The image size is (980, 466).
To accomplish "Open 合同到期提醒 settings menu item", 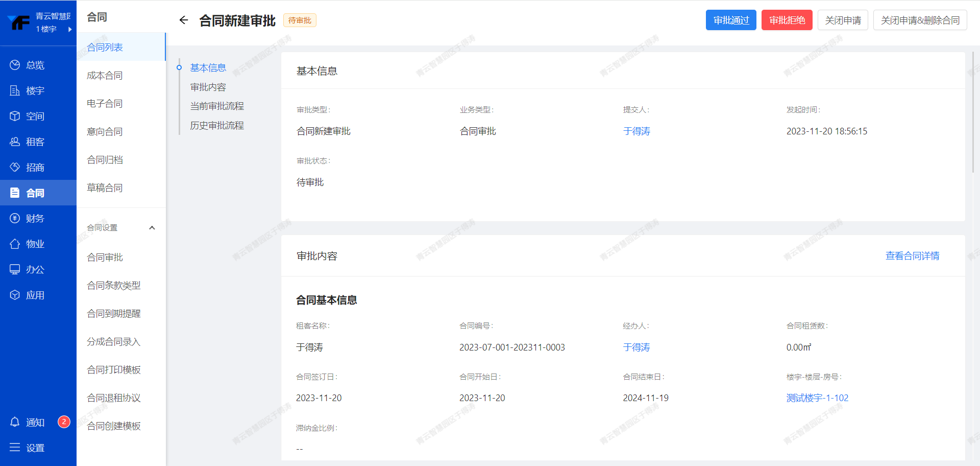I will tap(114, 314).
